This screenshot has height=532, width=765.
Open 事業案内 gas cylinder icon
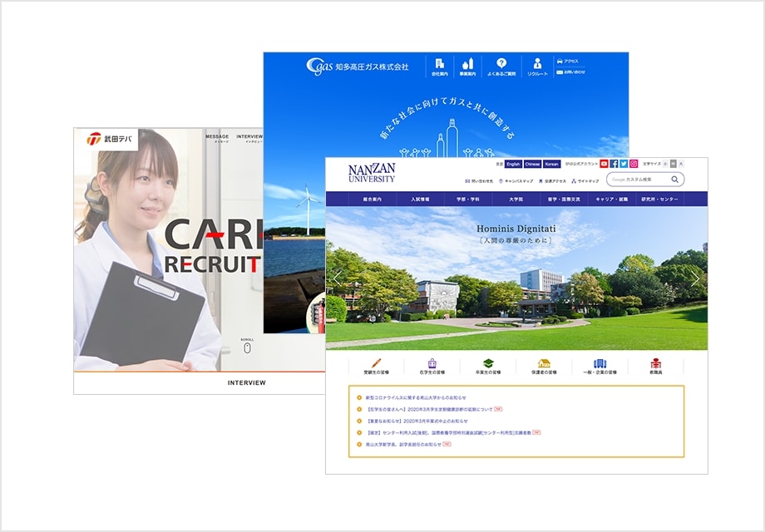pyautogui.click(x=467, y=63)
